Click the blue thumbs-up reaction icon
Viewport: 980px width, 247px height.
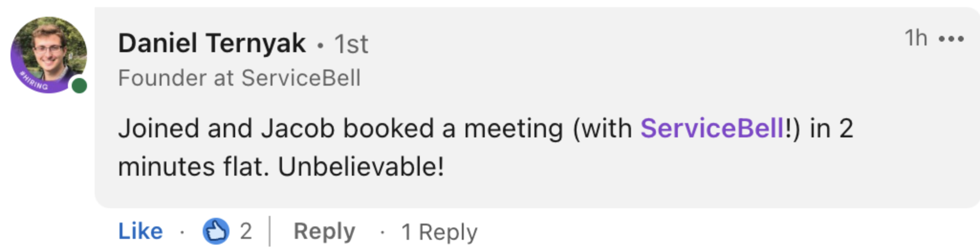(216, 231)
